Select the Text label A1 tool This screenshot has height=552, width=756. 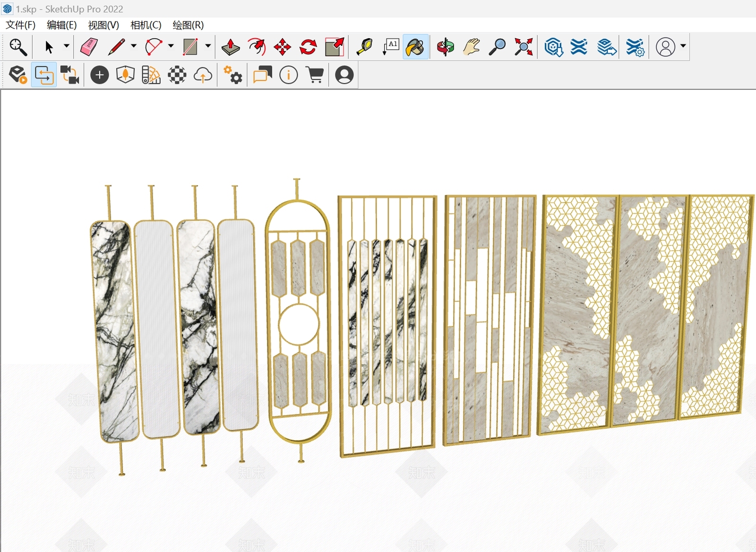(x=391, y=47)
